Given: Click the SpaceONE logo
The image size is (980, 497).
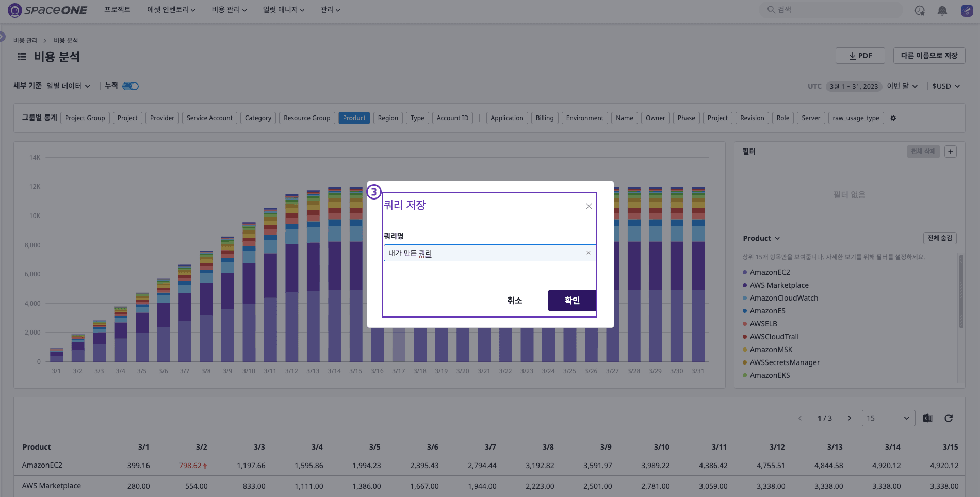Looking at the screenshot, I should tap(47, 10).
